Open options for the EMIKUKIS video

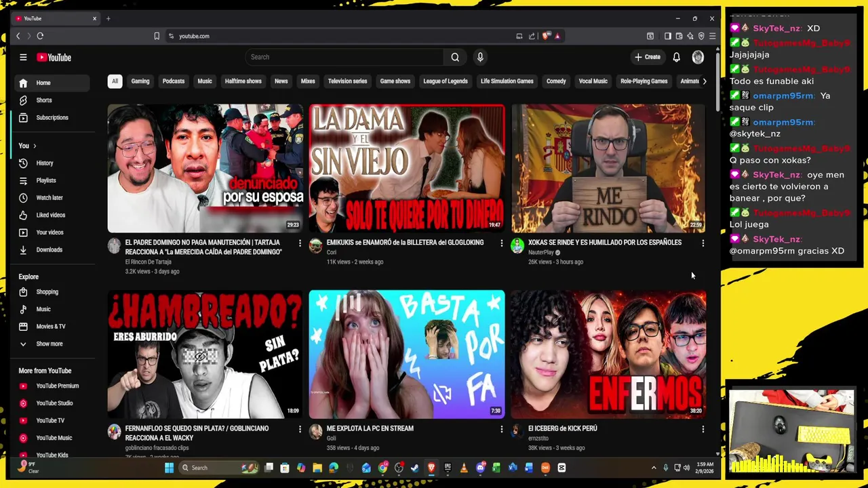[x=502, y=243]
